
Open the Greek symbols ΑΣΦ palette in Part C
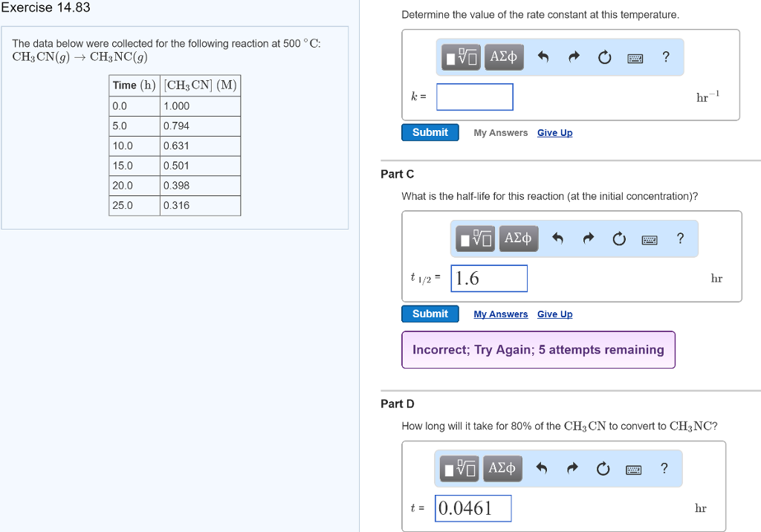[519, 238]
